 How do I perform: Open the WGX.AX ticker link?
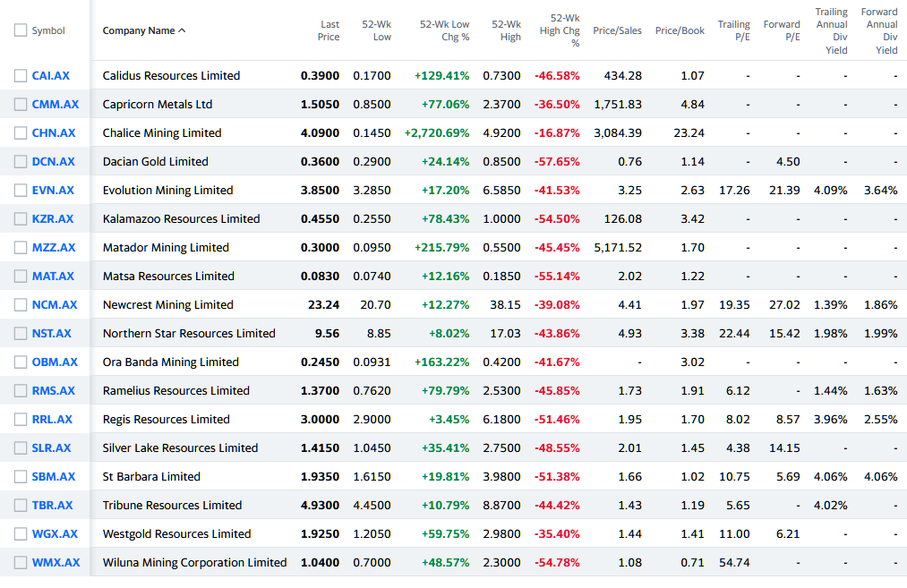click(55, 533)
